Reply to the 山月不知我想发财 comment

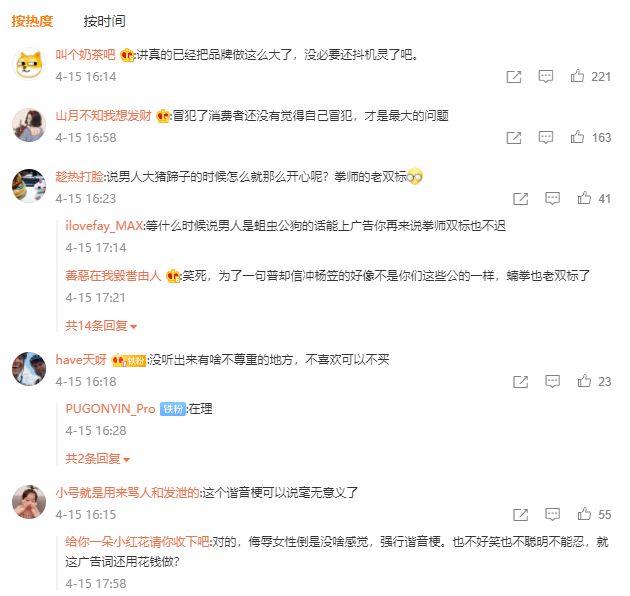click(545, 137)
